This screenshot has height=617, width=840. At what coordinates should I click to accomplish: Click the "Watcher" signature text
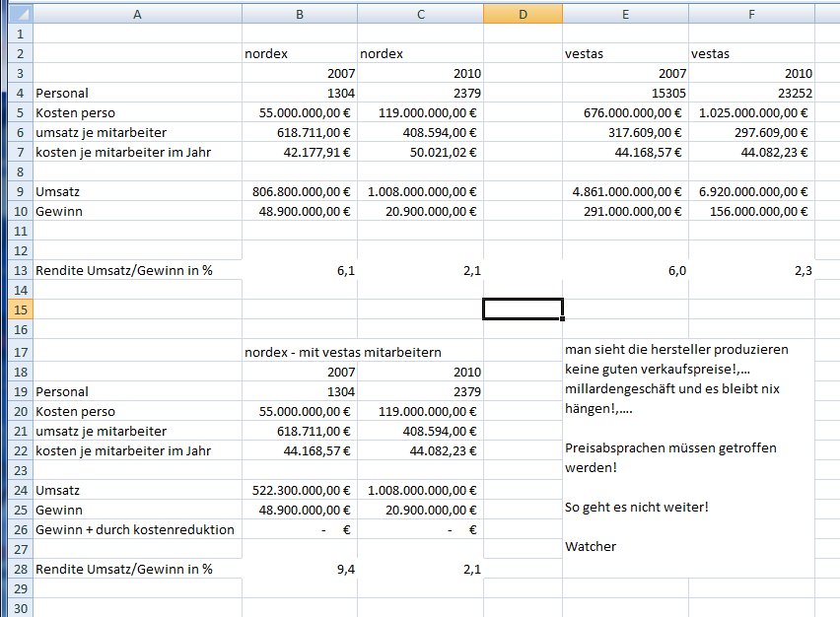click(x=591, y=546)
